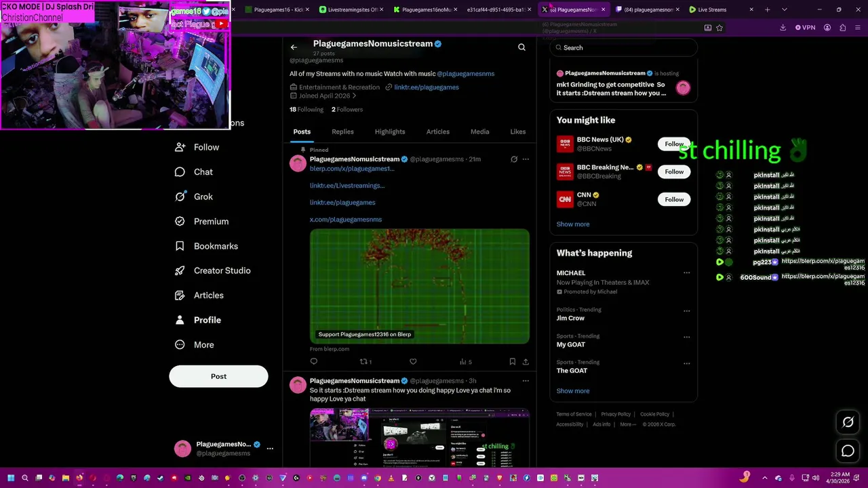The height and width of the screenshot is (488, 868).
Task: Switch to the profile Articles tab
Action: (437, 131)
